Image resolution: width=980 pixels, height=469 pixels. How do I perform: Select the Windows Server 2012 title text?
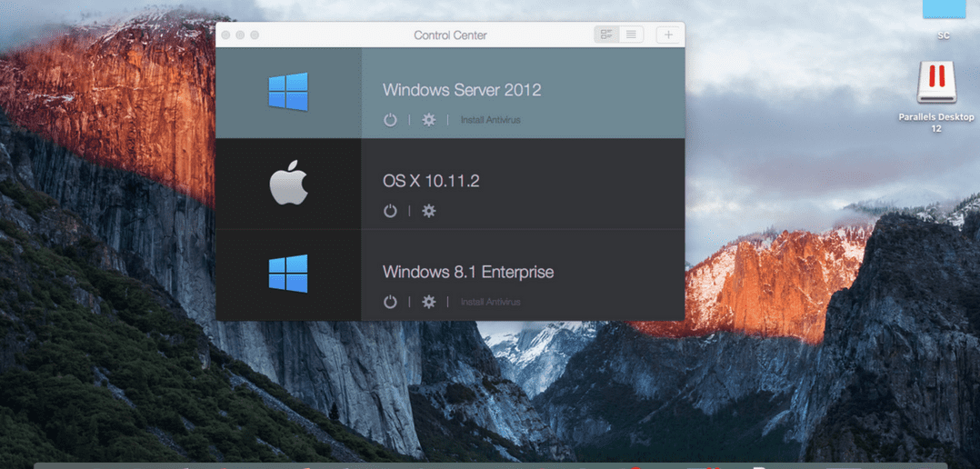tap(462, 90)
